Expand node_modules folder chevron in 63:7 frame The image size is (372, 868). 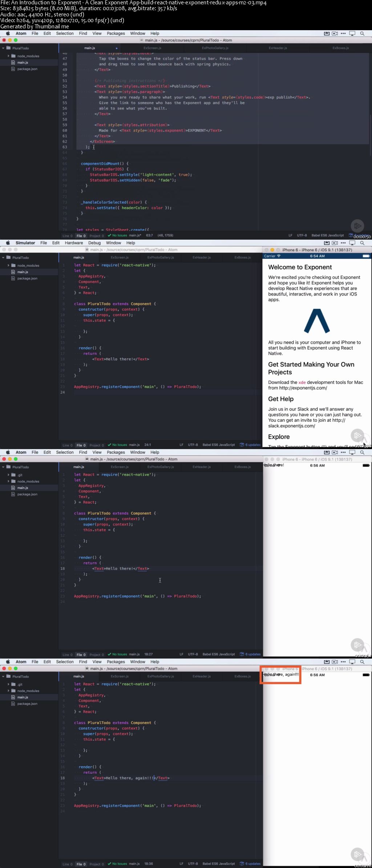[8, 56]
